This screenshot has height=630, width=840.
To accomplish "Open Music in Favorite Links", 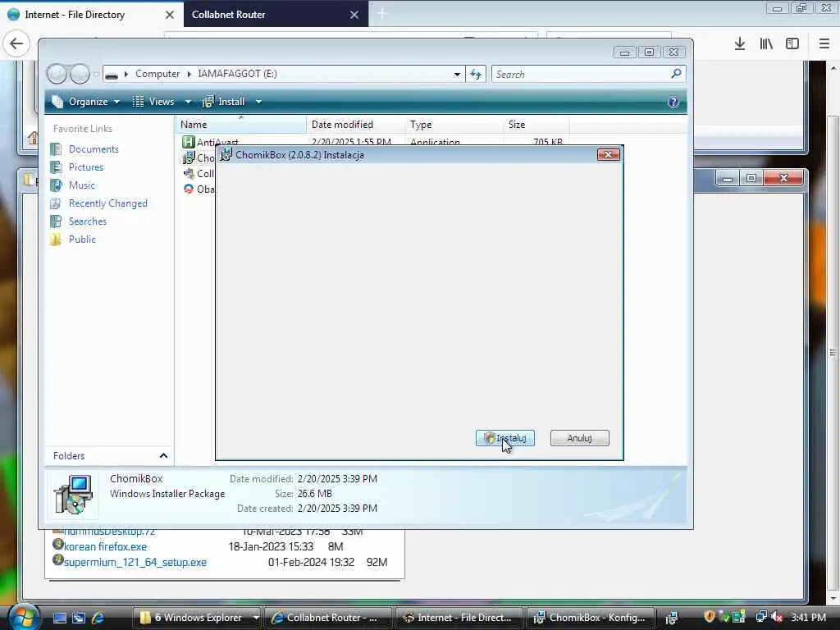I will [x=81, y=185].
